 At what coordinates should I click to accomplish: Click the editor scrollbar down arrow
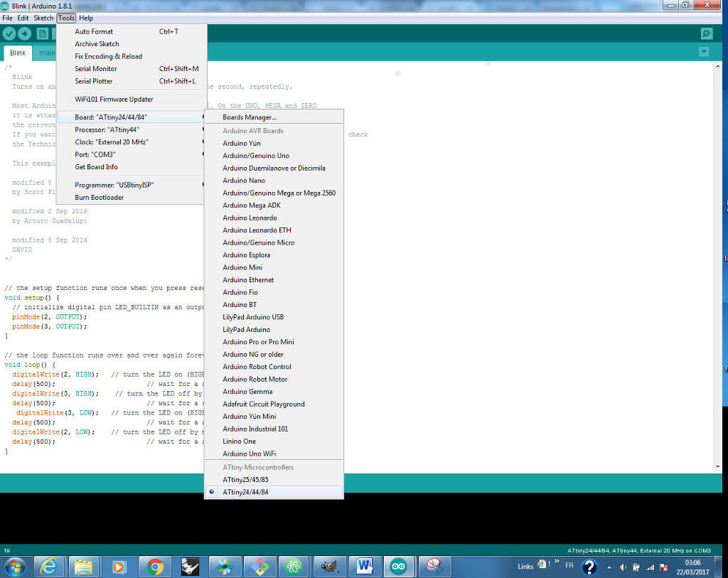[718, 466]
